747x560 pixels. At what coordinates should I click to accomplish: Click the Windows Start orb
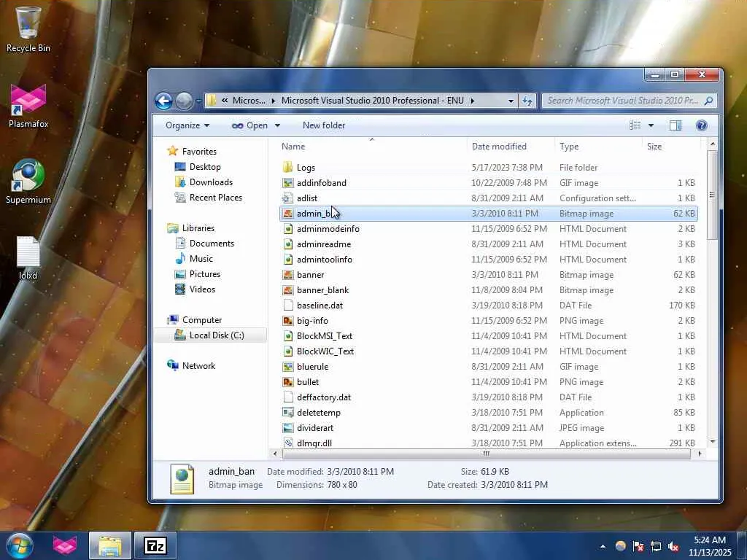(20, 545)
